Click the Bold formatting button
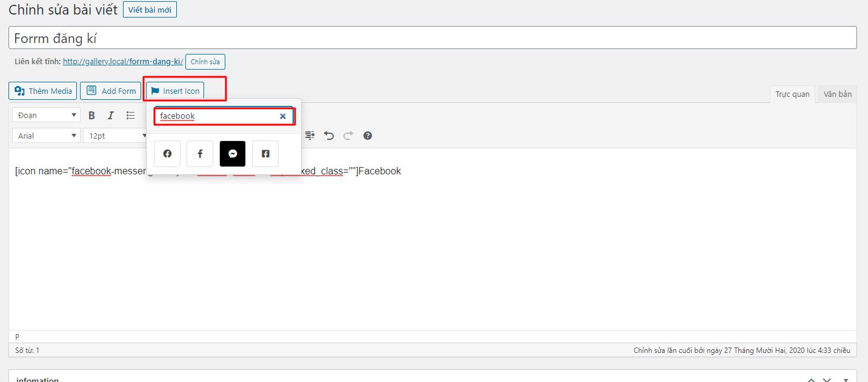Image resolution: width=868 pixels, height=382 pixels. click(92, 116)
